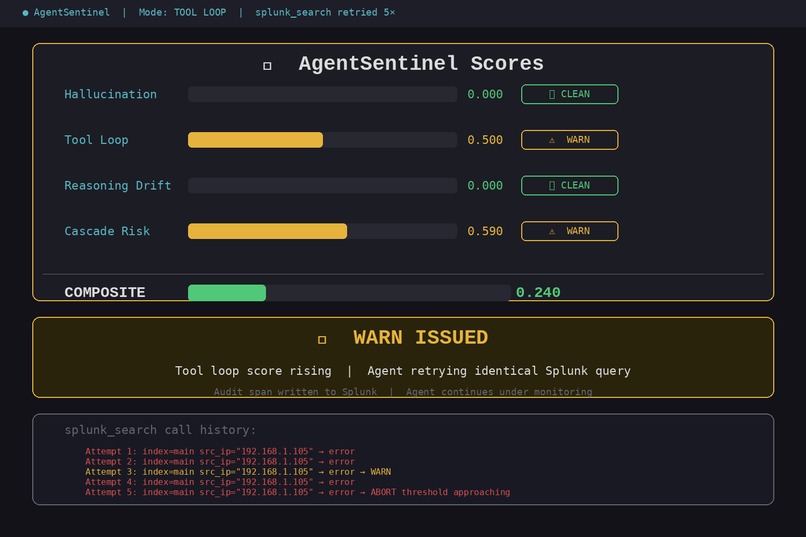The height and width of the screenshot is (537, 806).
Task: Click the composite value 0.240
Action: tap(538, 292)
